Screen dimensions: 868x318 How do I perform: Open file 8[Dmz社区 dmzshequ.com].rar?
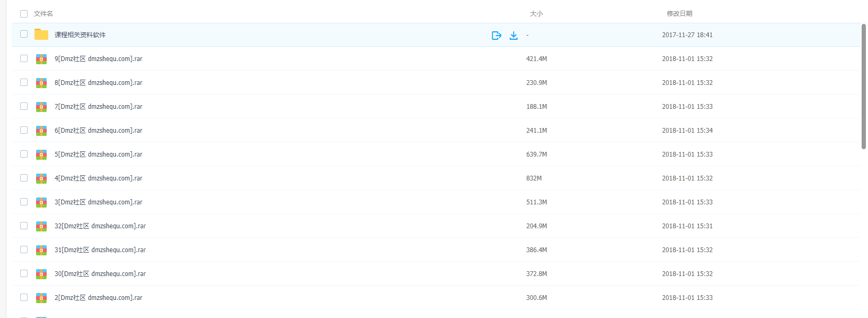coord(98,83)
